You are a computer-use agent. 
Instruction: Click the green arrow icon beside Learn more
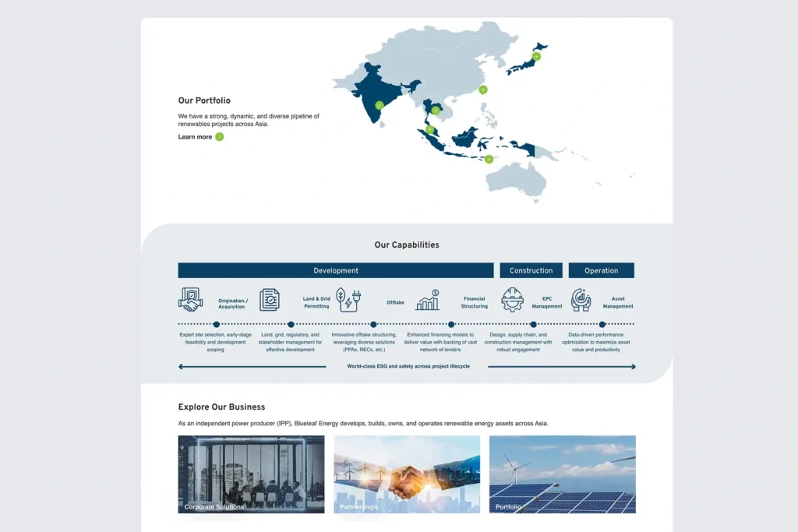(x=220, y=137)
